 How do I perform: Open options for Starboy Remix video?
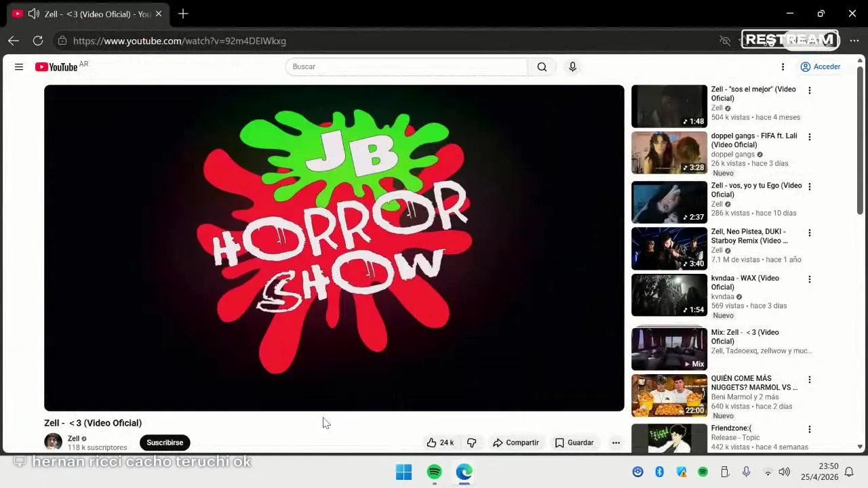point(809,232)
